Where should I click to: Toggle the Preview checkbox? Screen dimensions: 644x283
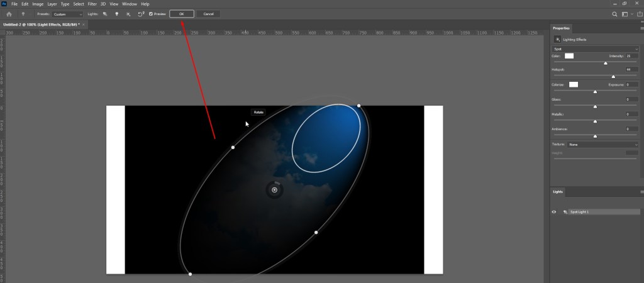coord(151,14)
